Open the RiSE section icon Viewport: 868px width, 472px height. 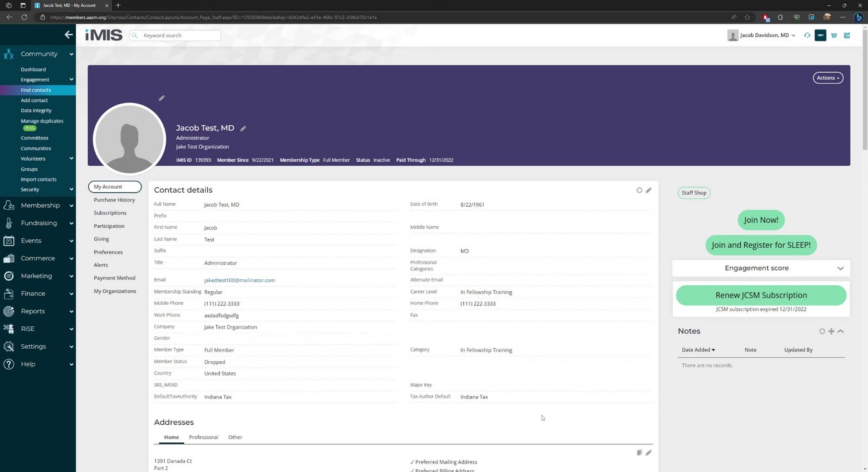tap(9, 328)
